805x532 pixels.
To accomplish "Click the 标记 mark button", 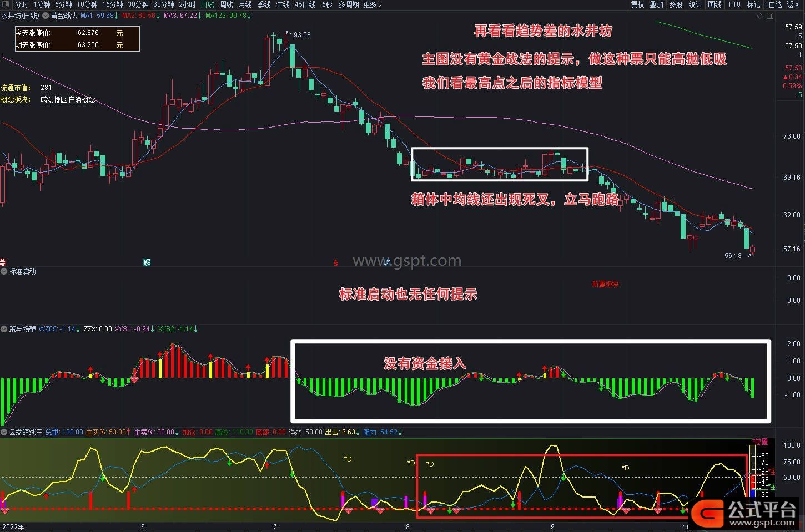I will click(x=753, y=4).
